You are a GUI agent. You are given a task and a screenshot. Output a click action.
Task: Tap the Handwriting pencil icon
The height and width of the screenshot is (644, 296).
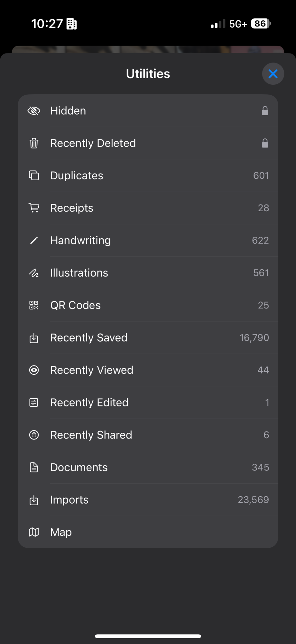pos(34,240)
